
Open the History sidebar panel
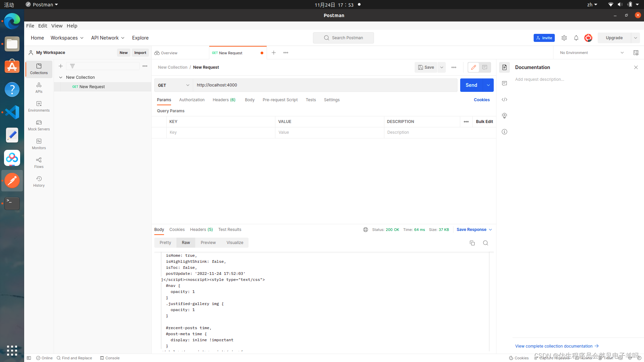(x=39, y=182)
